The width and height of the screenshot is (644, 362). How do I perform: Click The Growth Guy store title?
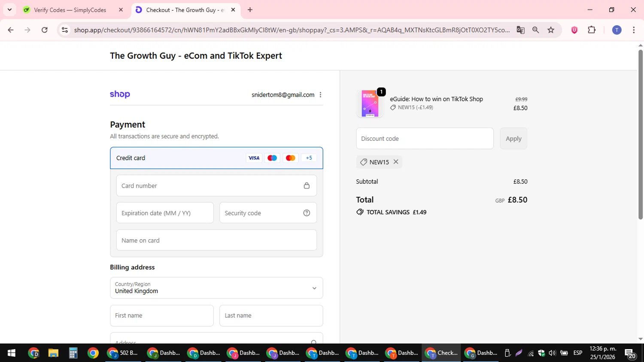196,56
